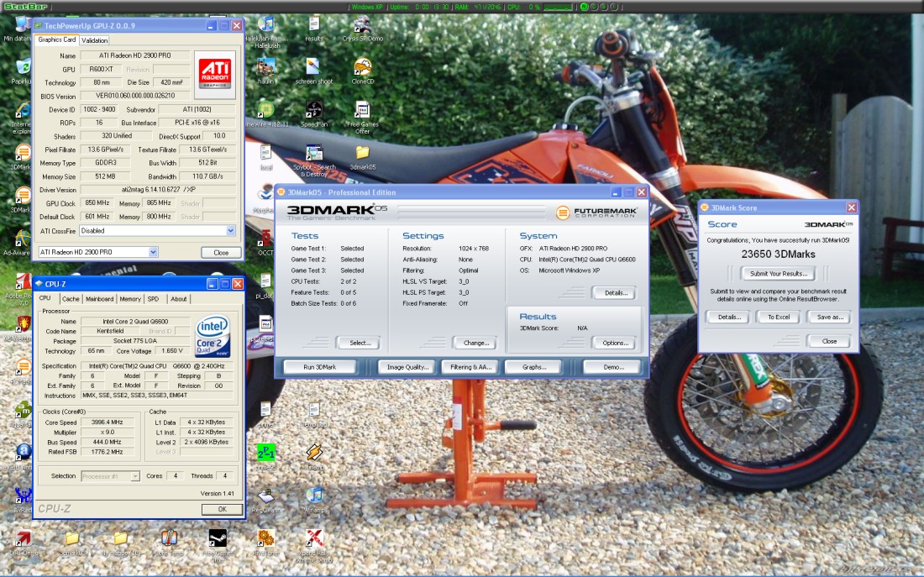
Task: Launch Spybot - Search & Destroy shortcut
Action: point(314,160)
